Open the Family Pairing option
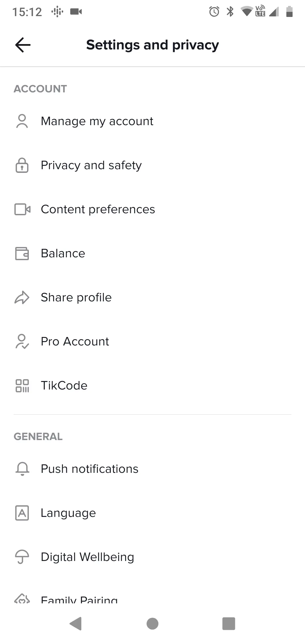The height and width of the screenshot is (644, 305). click(79, 599)
